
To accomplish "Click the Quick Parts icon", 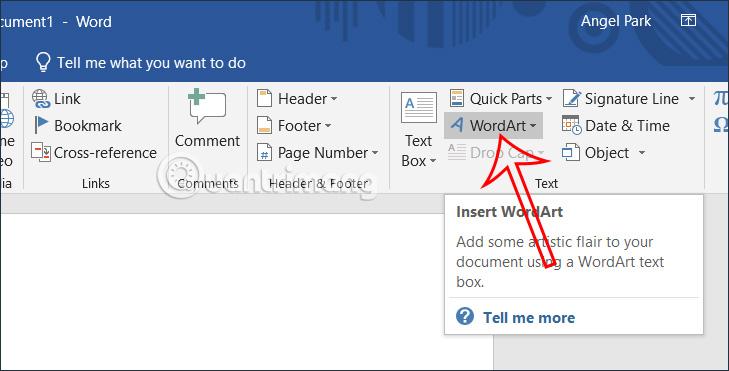I will [x=457, y=99].
